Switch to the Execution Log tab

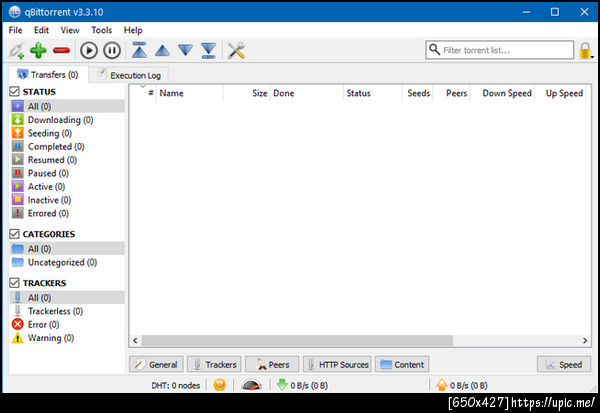pyautogui.click(x=129, y=75)
